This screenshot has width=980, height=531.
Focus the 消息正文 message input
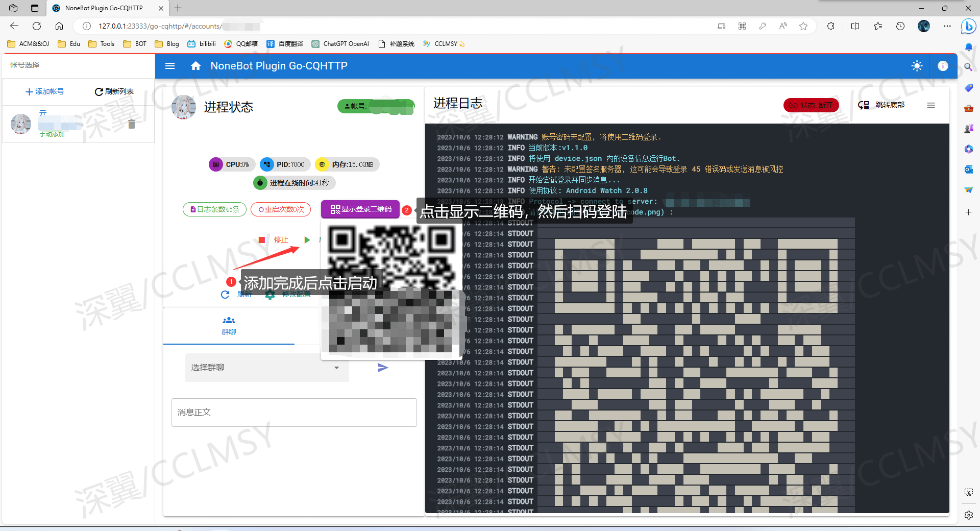point(294,413)
